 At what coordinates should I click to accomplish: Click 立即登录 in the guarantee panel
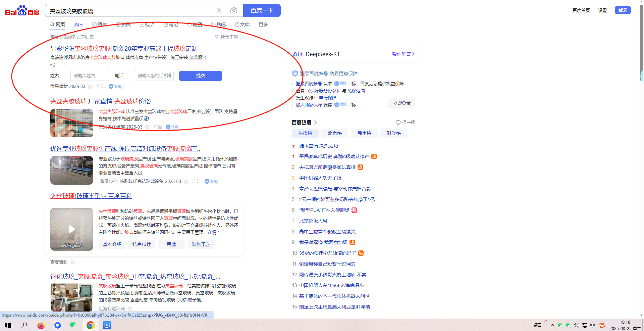402,103
